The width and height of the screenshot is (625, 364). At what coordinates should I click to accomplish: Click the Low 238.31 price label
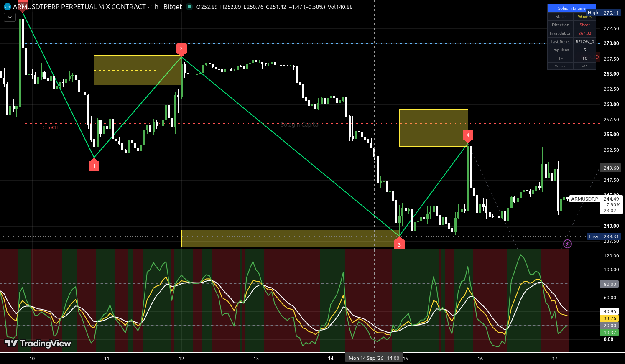[604, 237]
